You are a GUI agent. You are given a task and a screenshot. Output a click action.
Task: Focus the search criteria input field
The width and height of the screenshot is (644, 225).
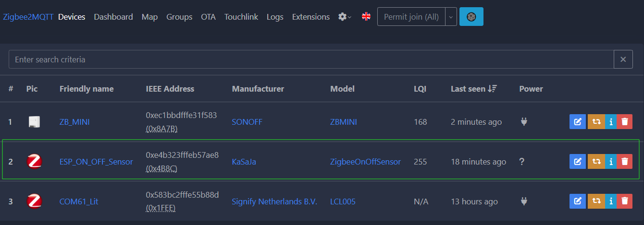[x=311, y=59]
